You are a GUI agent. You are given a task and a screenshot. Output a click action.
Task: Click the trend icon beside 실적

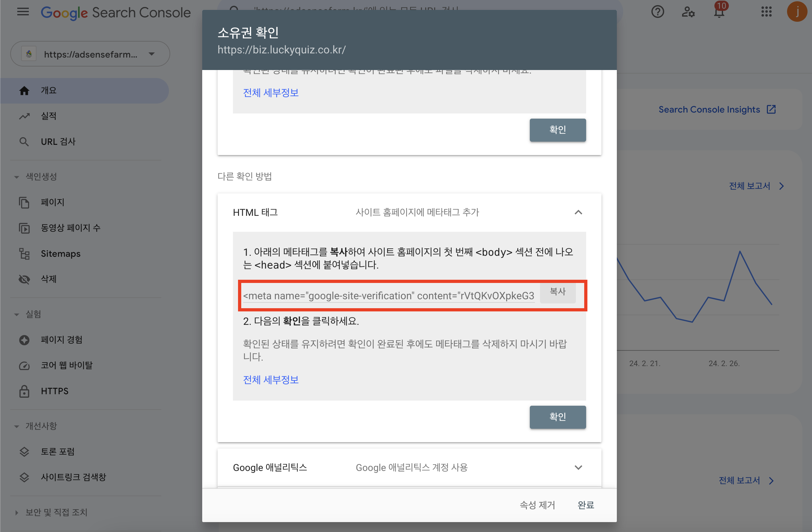(24, 116)
